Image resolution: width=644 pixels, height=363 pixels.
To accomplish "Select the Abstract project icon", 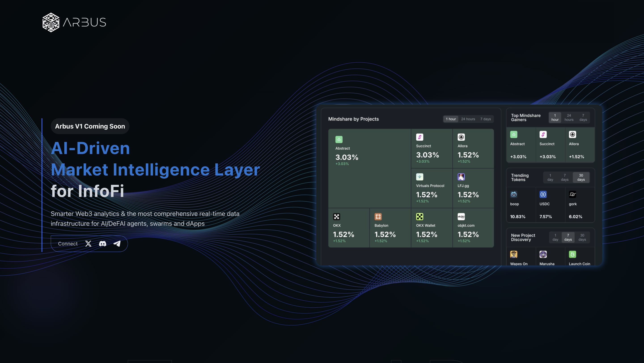I will pyautogui.click(x=339, y=139).
